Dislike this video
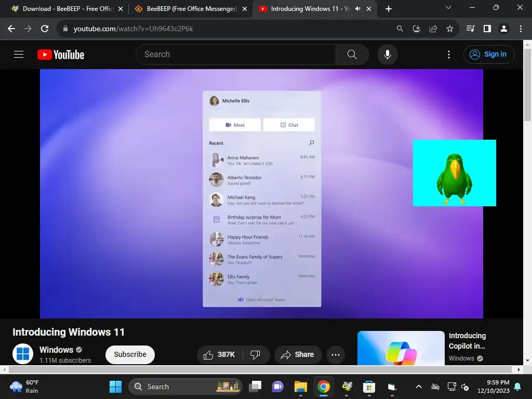 tap(256, 354)
